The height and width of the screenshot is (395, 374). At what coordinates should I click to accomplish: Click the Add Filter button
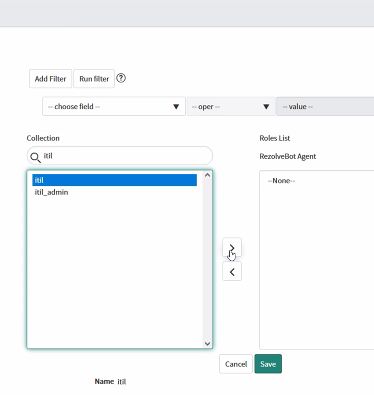[50, 79]
